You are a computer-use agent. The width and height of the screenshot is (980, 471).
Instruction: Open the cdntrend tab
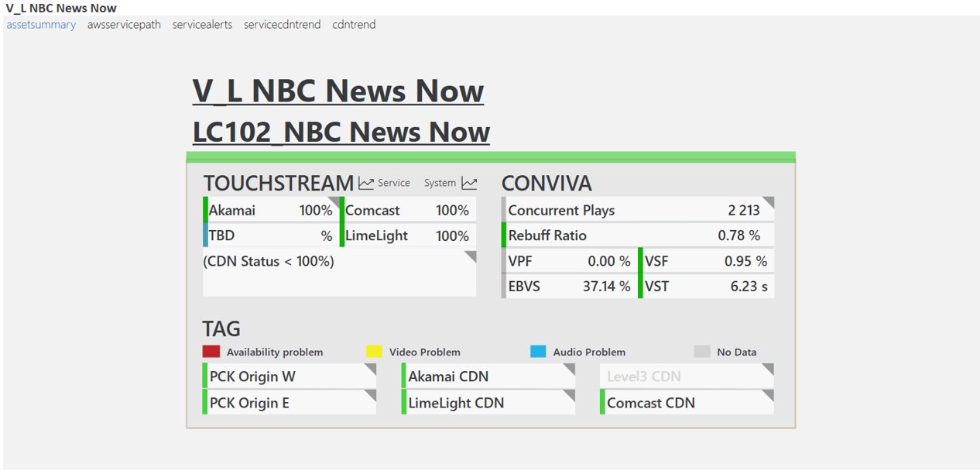354,25
